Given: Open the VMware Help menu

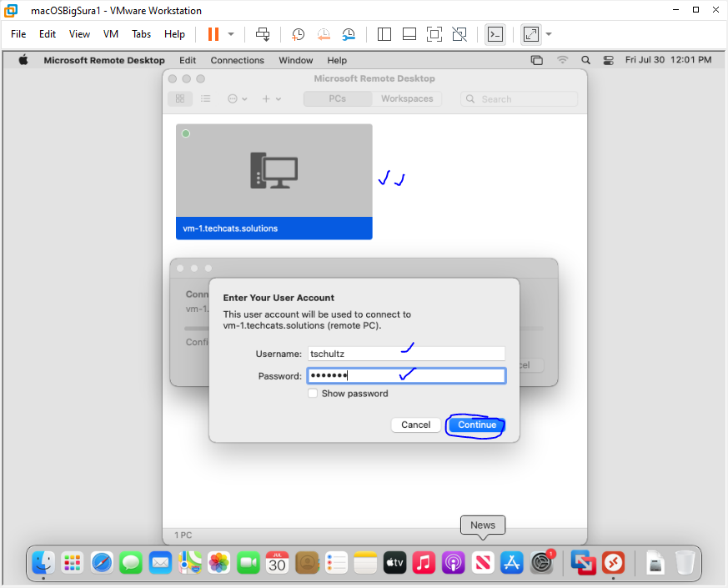Looking at the screenshot, I should [x=174, y=34].
